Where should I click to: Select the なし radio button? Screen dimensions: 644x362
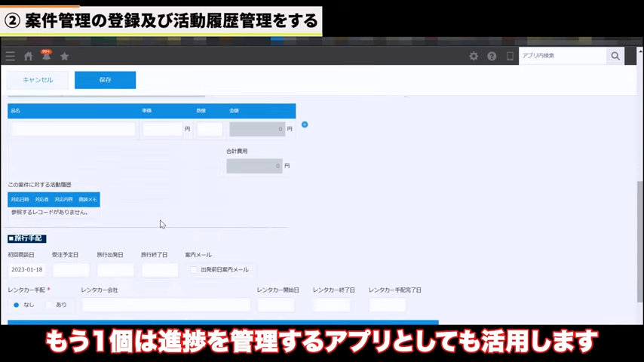click(17, 305)
